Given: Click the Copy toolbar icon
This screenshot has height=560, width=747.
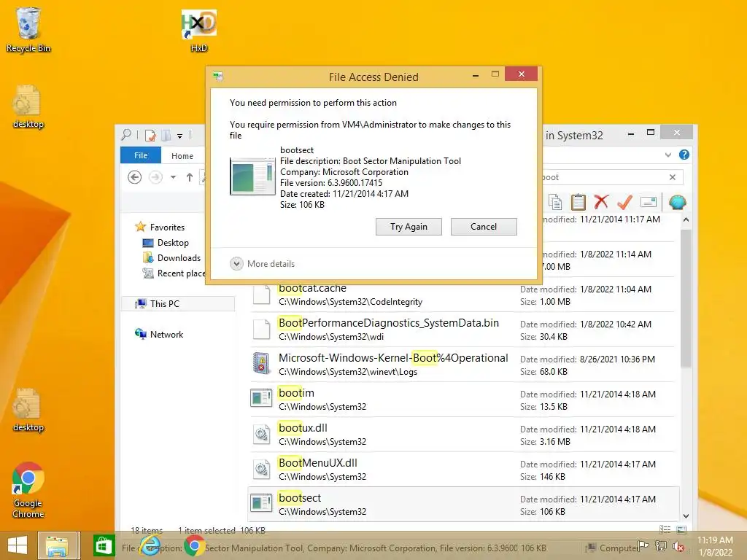Looking at the screenshot, I should click(x=555, y=203).
